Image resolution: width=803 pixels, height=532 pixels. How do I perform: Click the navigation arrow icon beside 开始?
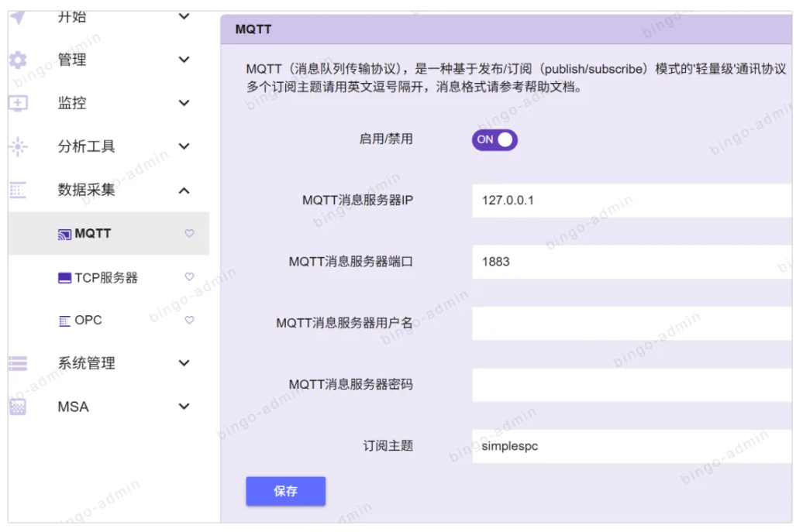18,17
